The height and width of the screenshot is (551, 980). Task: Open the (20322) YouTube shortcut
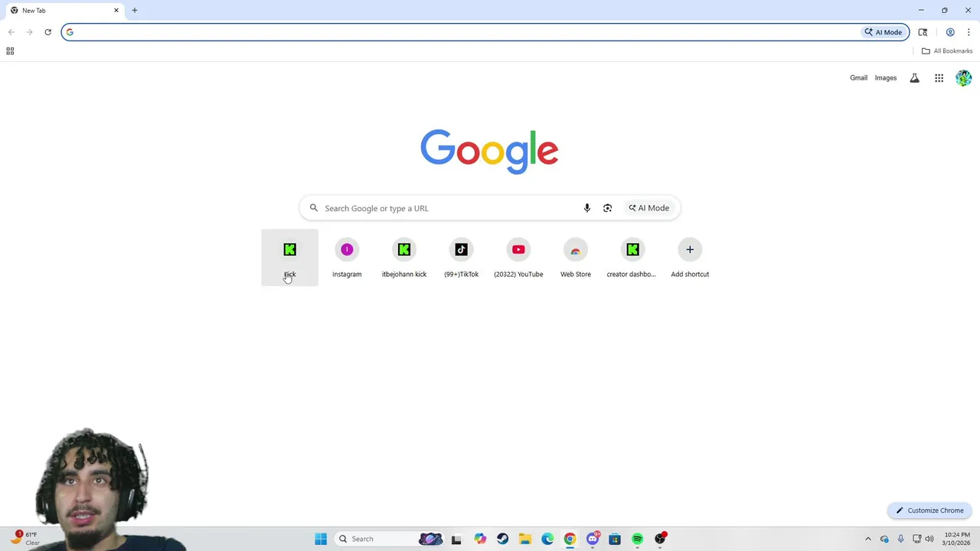(x=518, y=257)
